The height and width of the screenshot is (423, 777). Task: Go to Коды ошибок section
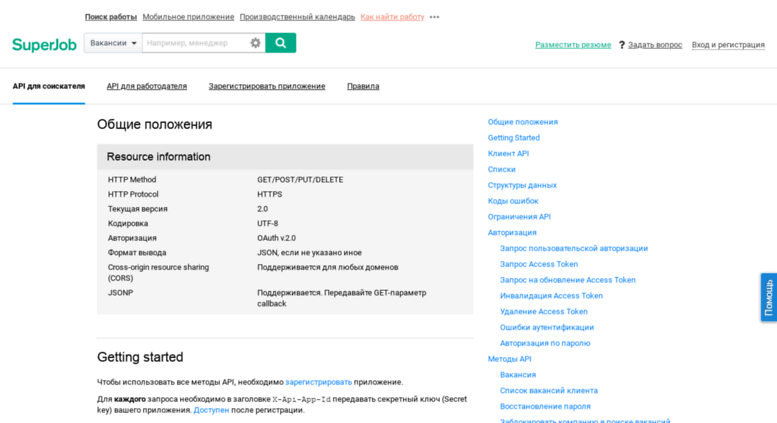click(513, 201)
